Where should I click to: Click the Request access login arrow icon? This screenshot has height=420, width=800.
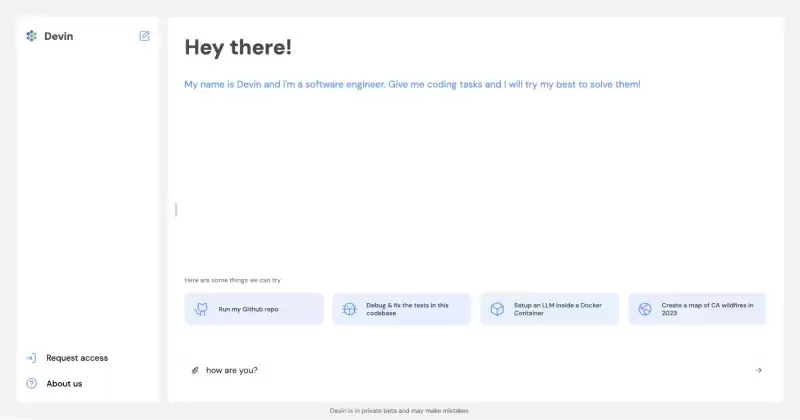[x=31, y=358]
